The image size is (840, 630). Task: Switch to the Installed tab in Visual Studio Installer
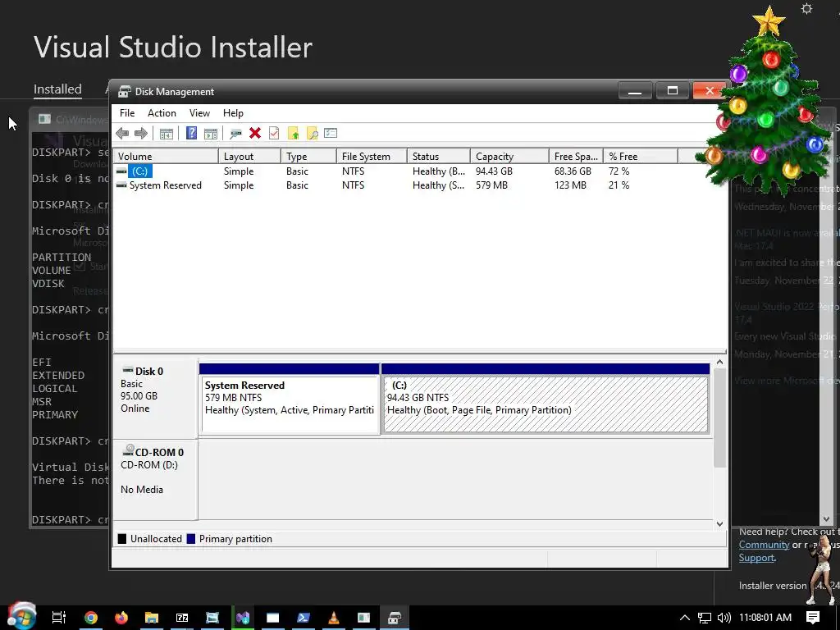57,89
